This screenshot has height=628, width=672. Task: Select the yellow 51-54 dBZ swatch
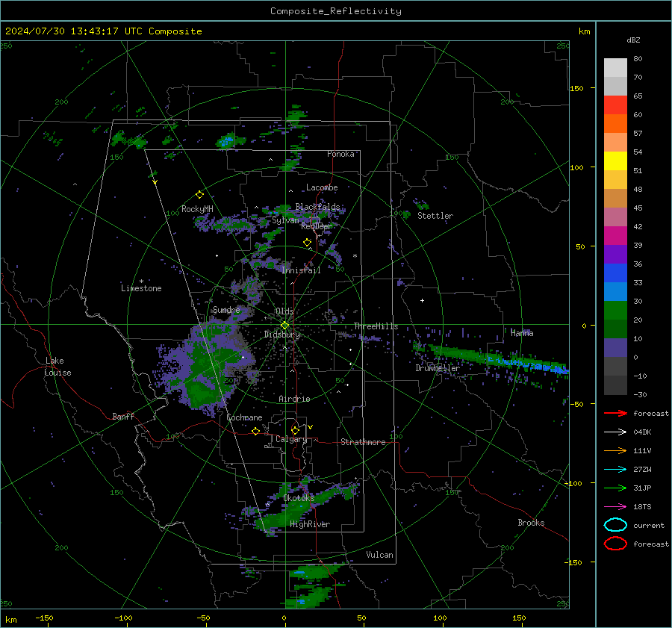point(615,161)
